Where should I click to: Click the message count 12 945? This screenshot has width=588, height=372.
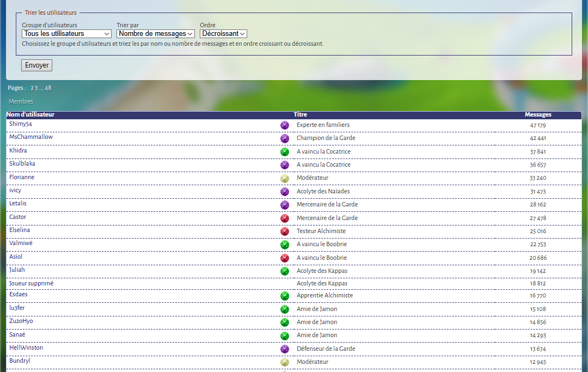(x=538, y=362)
